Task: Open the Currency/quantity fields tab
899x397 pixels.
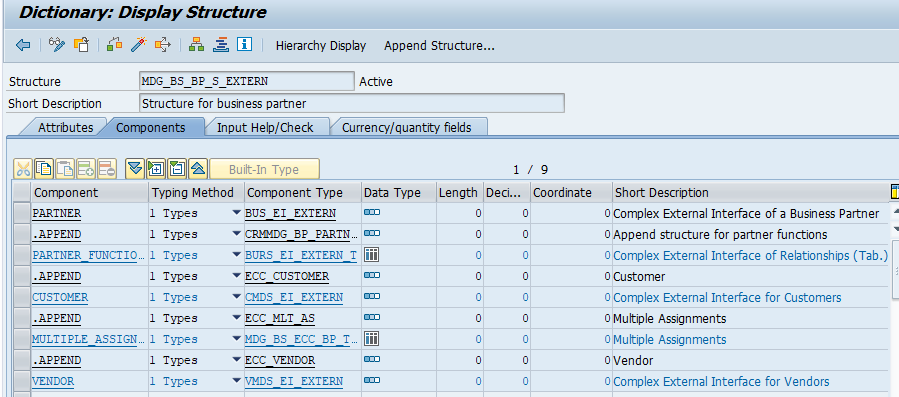Action: click(x=406, y=127)
